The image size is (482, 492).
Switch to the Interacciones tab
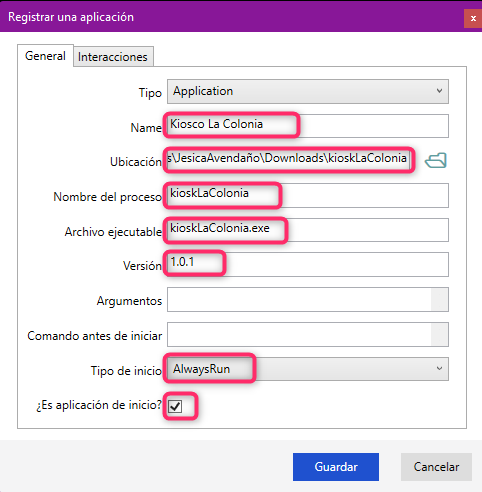coord(113,57)
